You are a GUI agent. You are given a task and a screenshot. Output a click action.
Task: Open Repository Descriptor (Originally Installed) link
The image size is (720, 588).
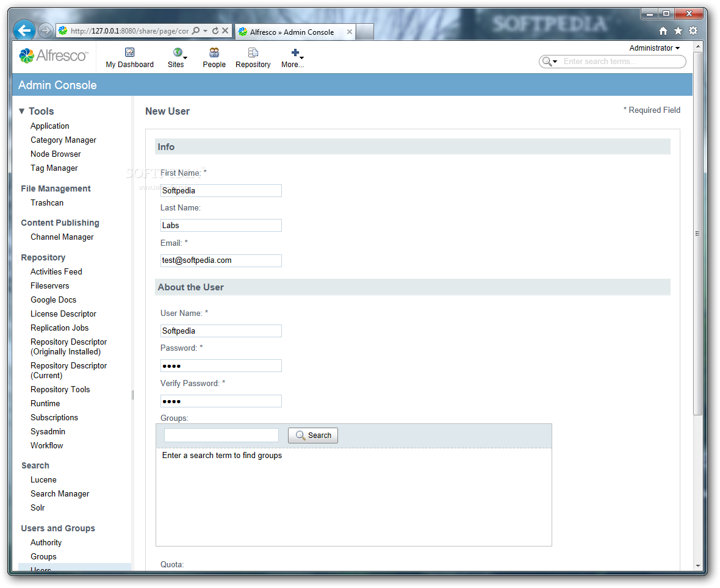pos(68,346)
